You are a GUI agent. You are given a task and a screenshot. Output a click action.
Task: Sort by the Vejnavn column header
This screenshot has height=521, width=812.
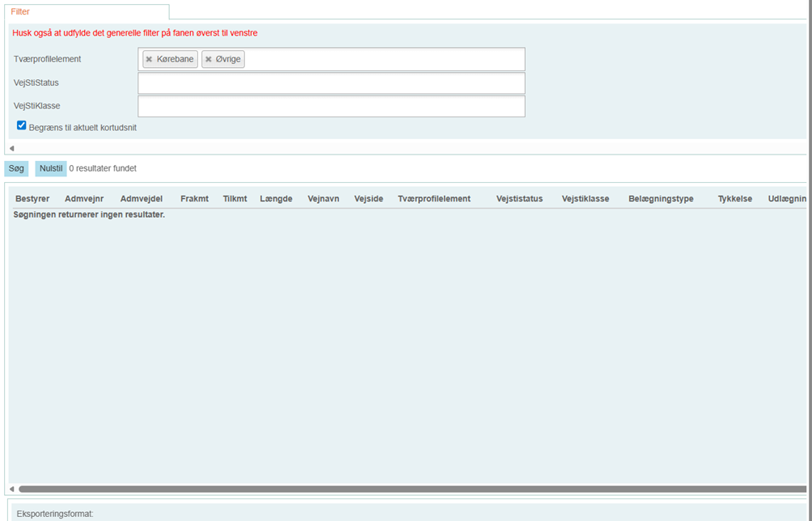(322, 199)
